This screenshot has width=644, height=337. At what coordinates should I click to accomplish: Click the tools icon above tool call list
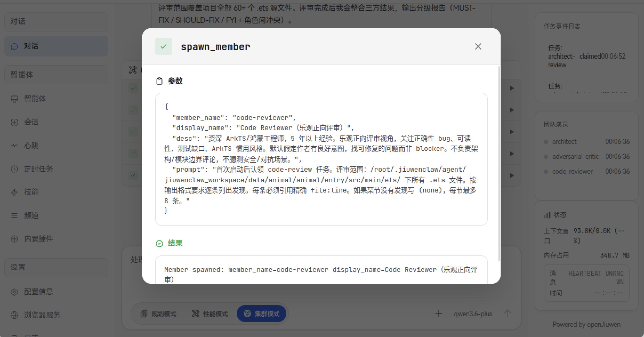pyautogui.click(x=133, y=70)
